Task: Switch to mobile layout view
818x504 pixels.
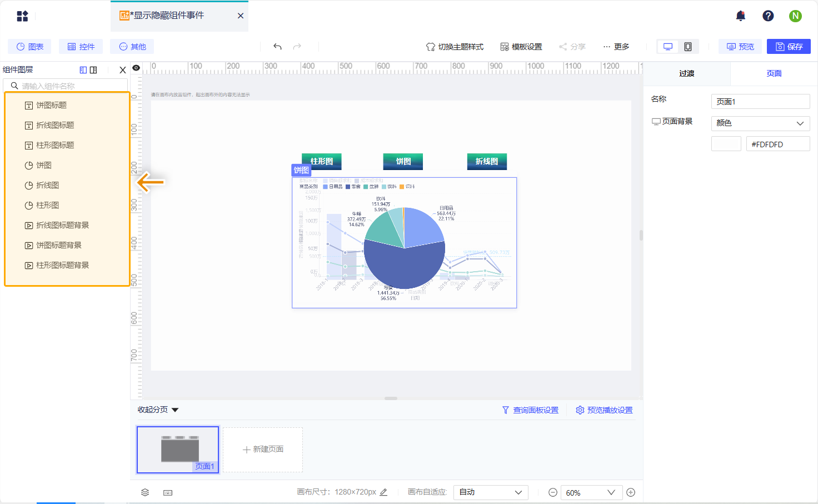Action: 688,47
